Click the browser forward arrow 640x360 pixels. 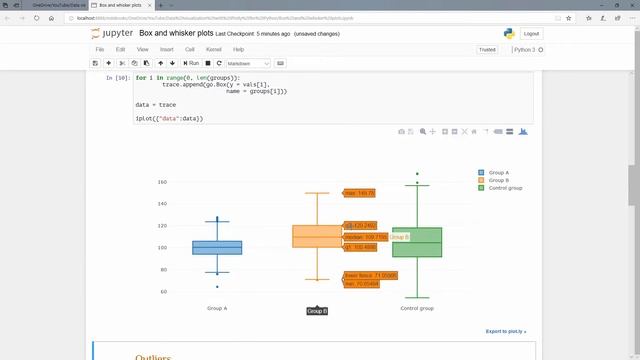[22, 18]
